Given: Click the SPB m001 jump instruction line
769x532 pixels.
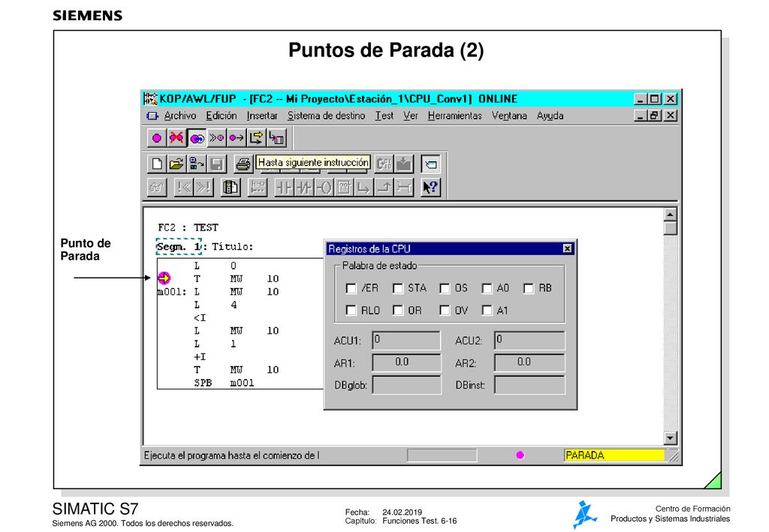Looking at the screenshot, I should [x=224, y=383].
